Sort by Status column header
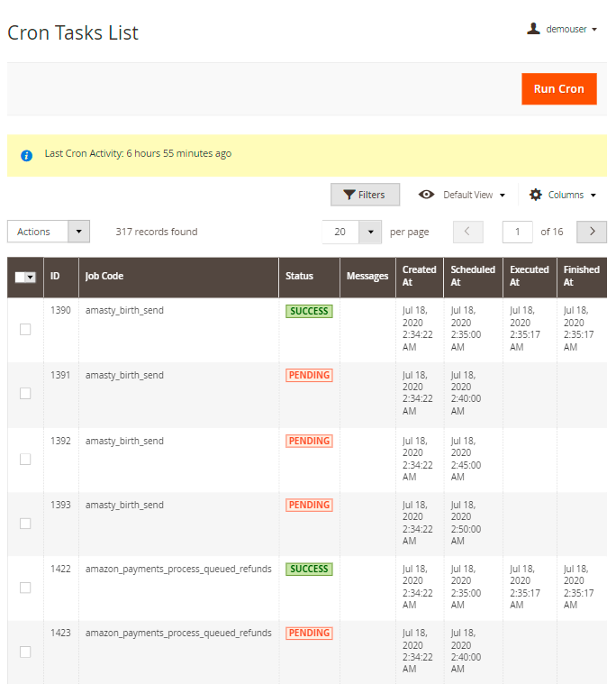 point(299,276)
